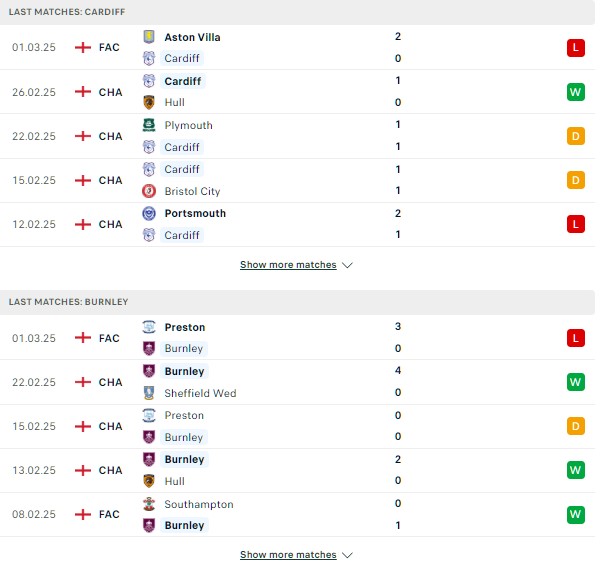602x576 pixels.
Task: Click the Preston crest in the 01.03.25 FAC match
Action: click(149, 327)
